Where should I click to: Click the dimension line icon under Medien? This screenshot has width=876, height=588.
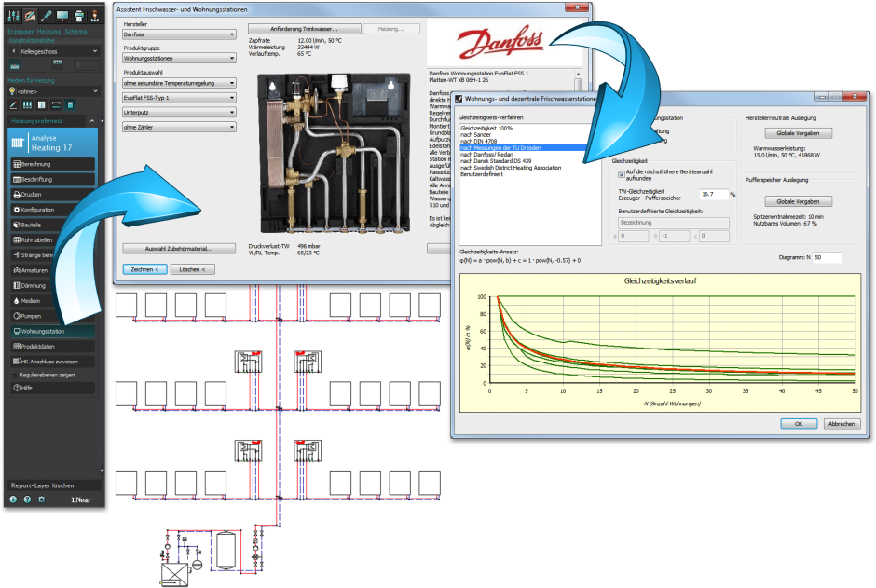(x=56, y=105)
